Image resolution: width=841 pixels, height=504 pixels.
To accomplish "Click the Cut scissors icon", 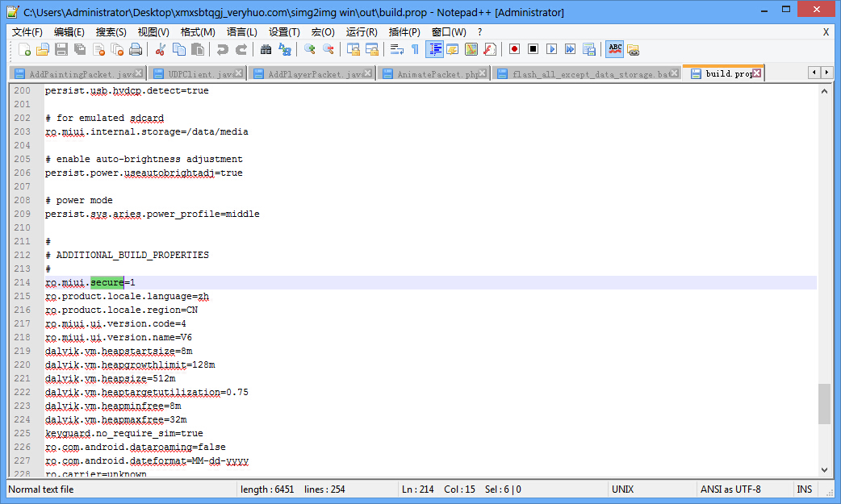I will point(160,49).
